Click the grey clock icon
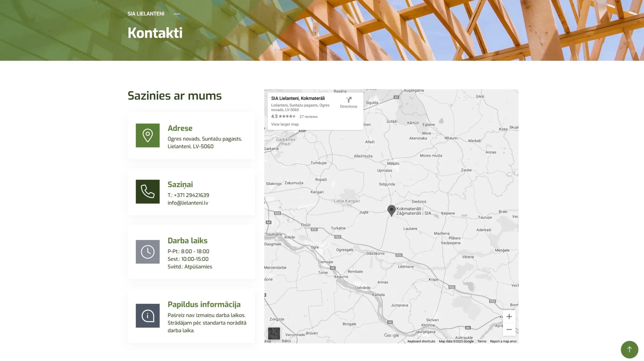Image resolution: width=644 pixels, height=361 pixels. click(148, 252)
